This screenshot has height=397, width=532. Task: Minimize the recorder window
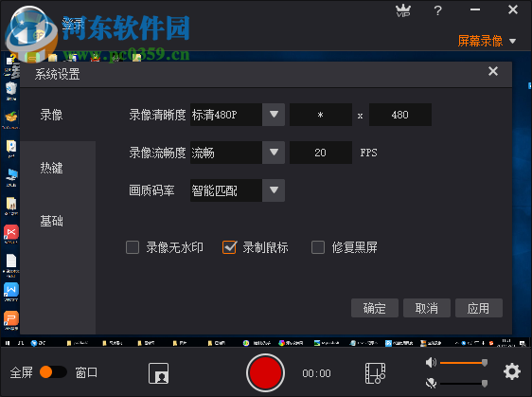pyautogui.click(x=475, y=9)
